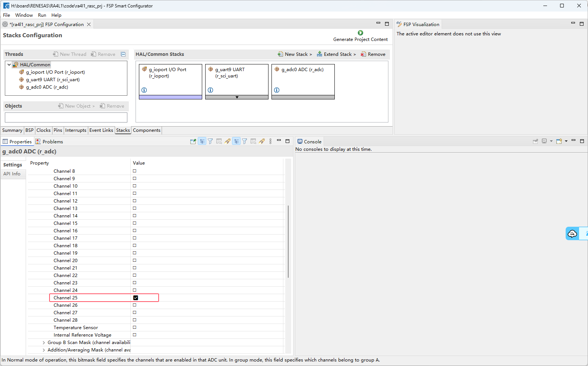Open info for g_ioport I/O Port stack
The height and width of the screenshot is (366, 588).
(144, 90)
